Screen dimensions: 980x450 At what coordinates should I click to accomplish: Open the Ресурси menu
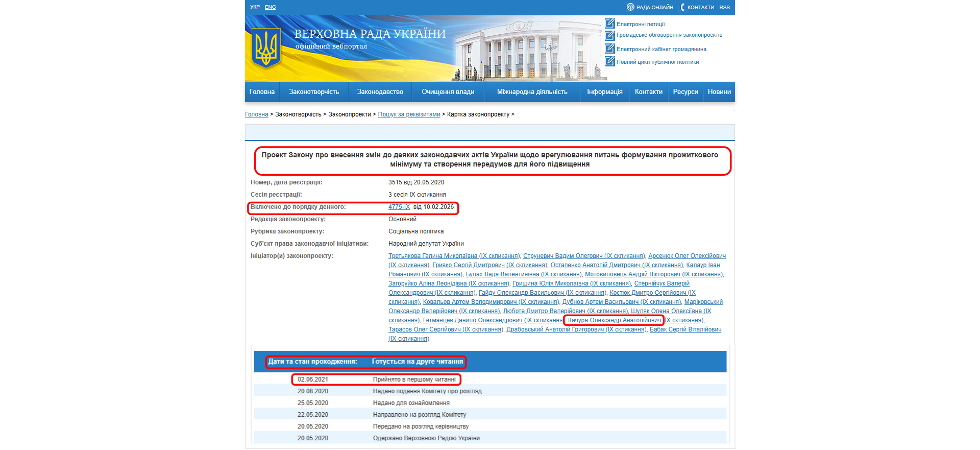point(685,92)
